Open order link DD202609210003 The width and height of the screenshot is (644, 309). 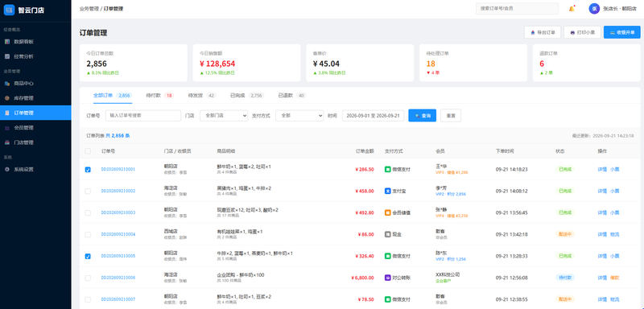click(118, 212)
